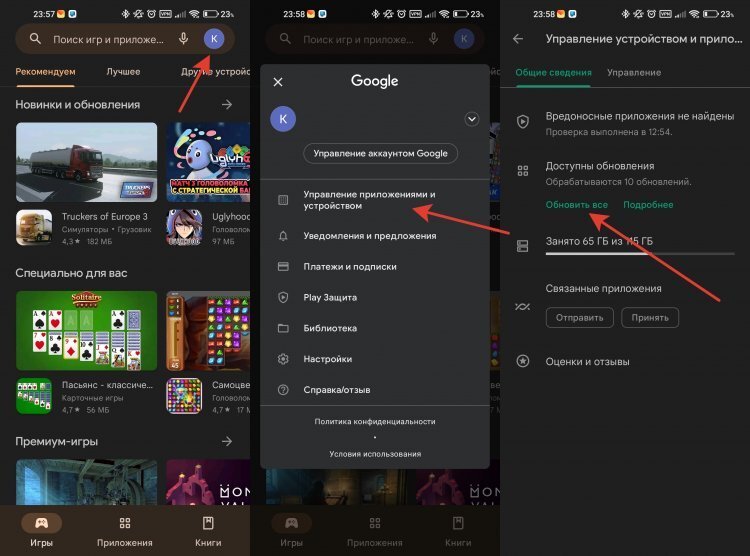Screen dimensions: 750x556
Task: Tap the microphone voice search icon in the left search bar
Action: coord(183,39)
